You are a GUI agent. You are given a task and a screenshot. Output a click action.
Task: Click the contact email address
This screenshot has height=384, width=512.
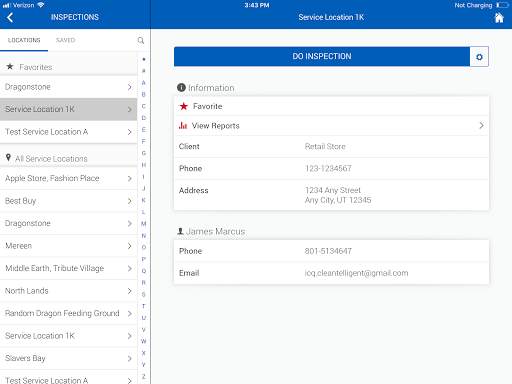point(356,273)
